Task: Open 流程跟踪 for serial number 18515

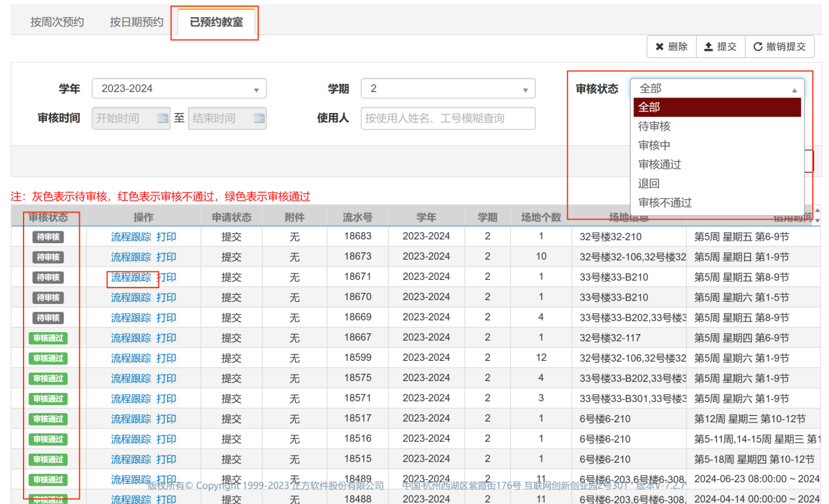Action: click(131, 460)
